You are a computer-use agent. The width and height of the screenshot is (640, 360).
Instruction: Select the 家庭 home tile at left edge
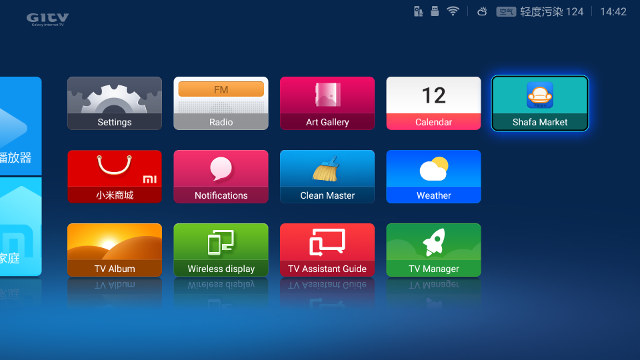[x=20, y=227]
